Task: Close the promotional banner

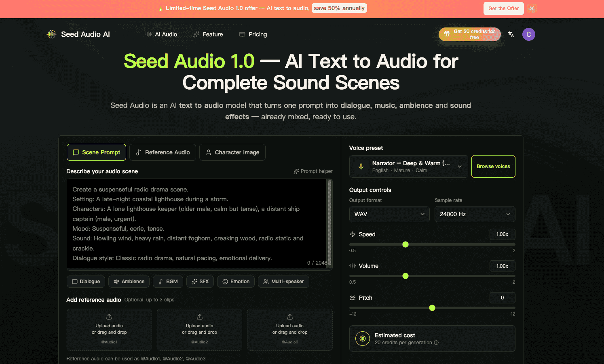Action: click(x=532, y=8)
